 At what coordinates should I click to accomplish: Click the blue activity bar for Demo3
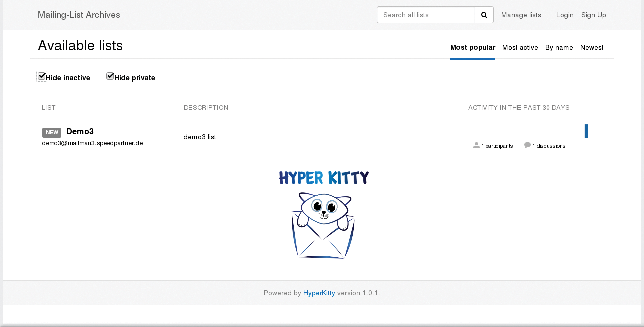click(x=587, y=131)
